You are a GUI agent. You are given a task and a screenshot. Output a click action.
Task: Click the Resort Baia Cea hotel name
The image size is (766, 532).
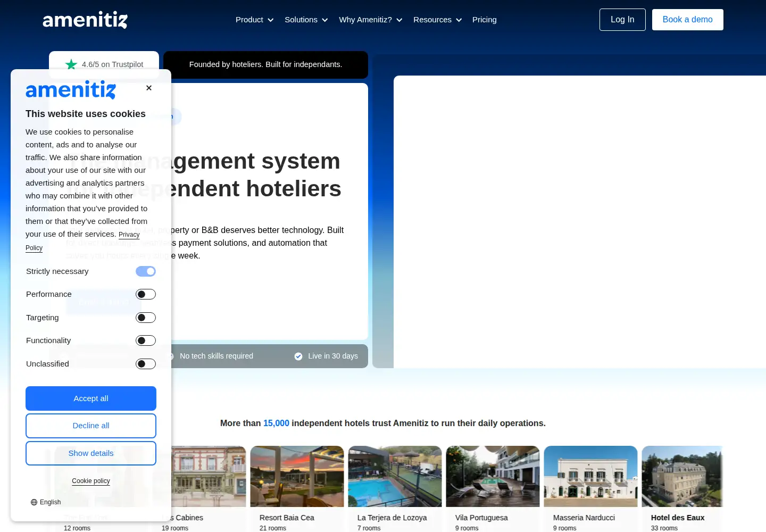point(287,518)
